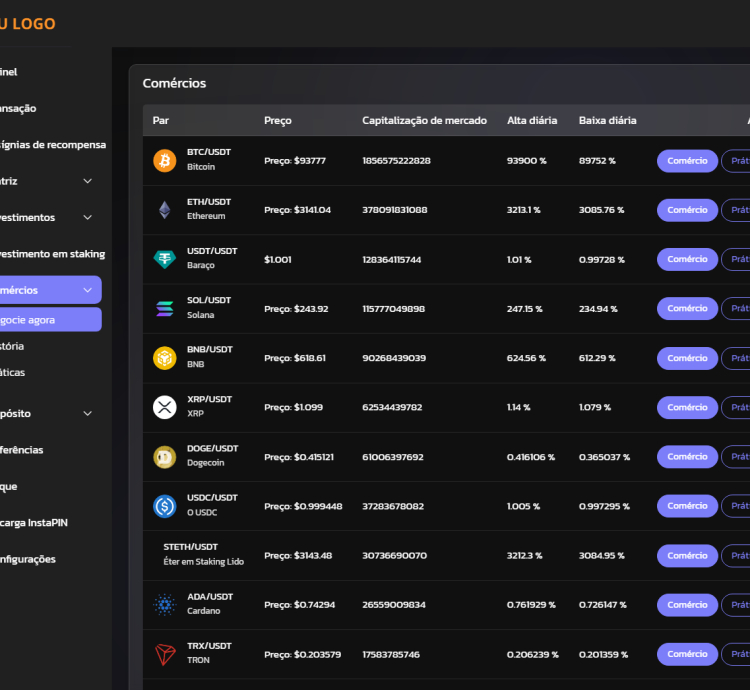Select Negocie agora submenu item

point(50,319)
